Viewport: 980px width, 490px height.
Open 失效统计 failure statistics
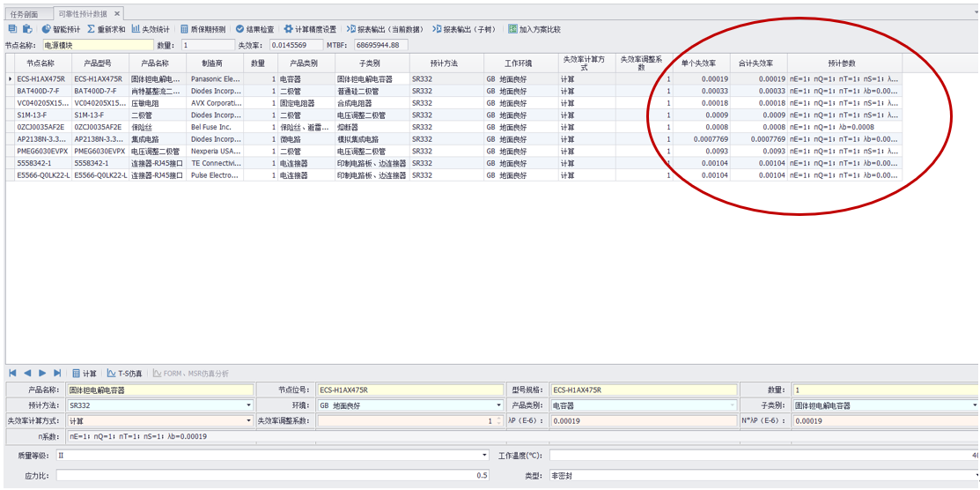click(150, 29)
